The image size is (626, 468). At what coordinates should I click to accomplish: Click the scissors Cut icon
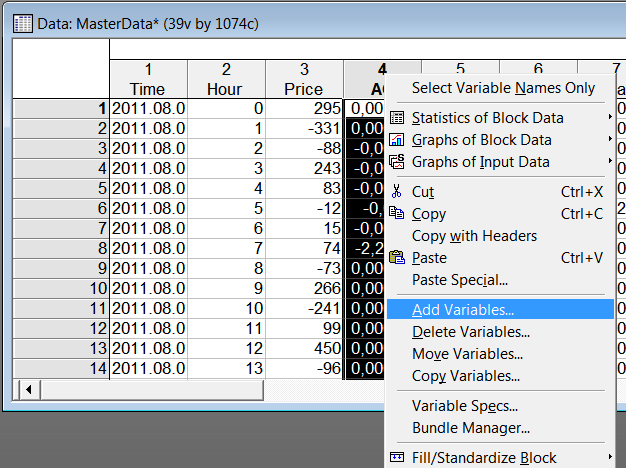click(x=396, y=192)
